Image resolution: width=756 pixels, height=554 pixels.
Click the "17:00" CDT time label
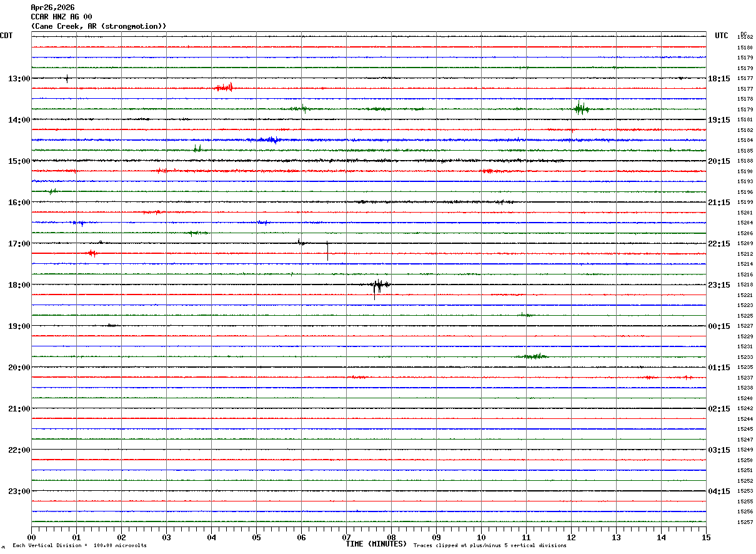pyautogui.click(x=19, y=244)
